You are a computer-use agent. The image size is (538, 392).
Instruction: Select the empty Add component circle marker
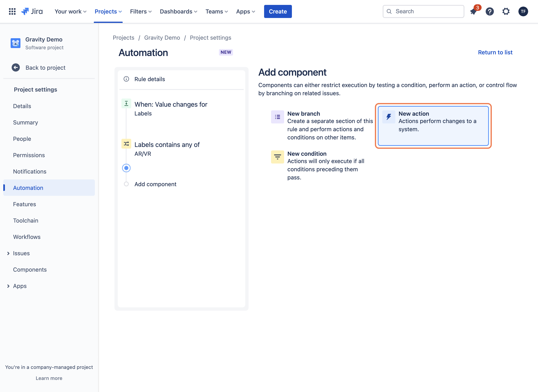[126, 184]
